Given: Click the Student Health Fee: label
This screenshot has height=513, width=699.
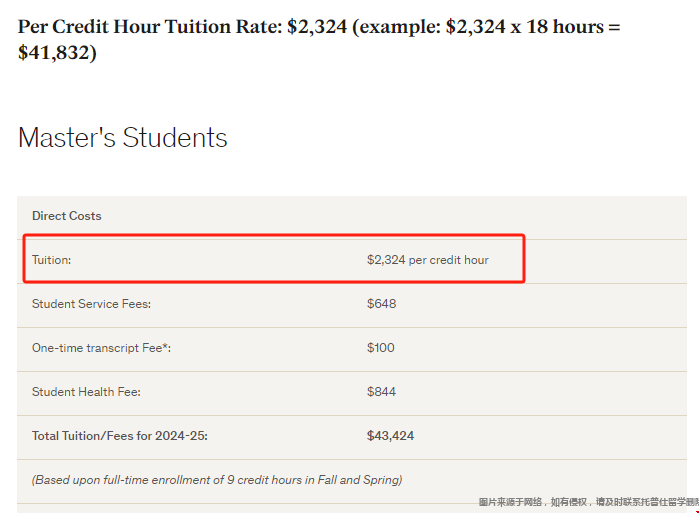Looking at the screenshot, I should coord(86,392).
